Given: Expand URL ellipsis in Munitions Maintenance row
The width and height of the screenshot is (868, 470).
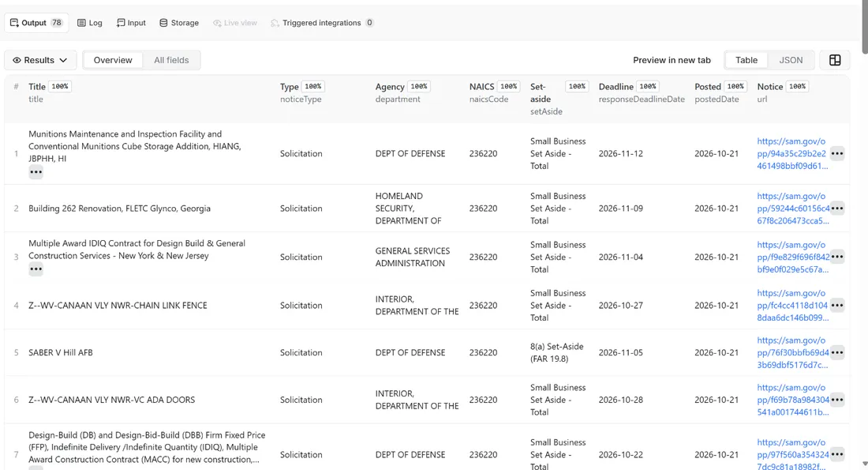Looking at the screenshot, I should (837, 153).
